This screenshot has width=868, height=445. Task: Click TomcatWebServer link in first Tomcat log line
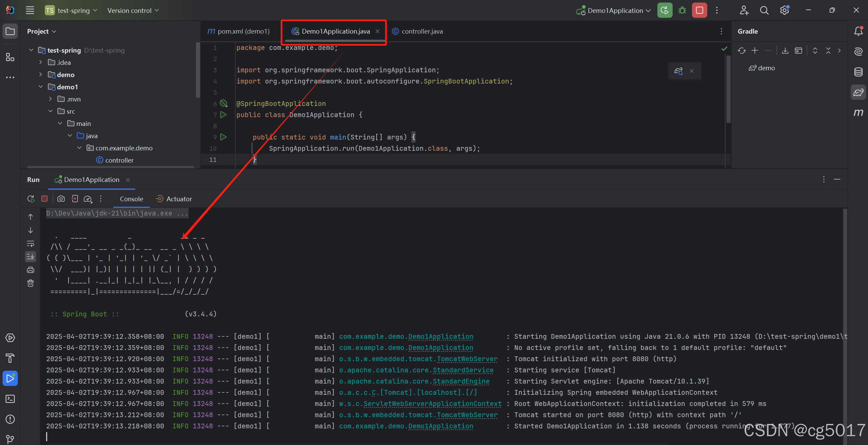467,359
